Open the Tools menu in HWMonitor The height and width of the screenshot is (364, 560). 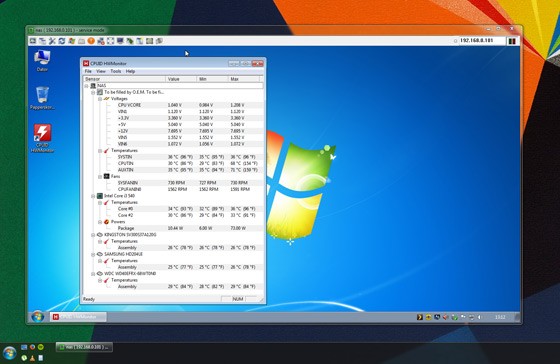(116, 71)
